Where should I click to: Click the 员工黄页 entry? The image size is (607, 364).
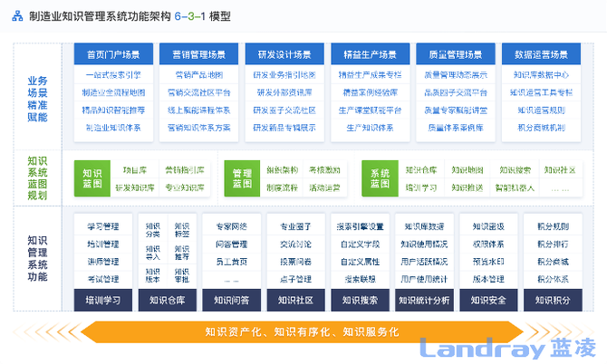[232, 262]
